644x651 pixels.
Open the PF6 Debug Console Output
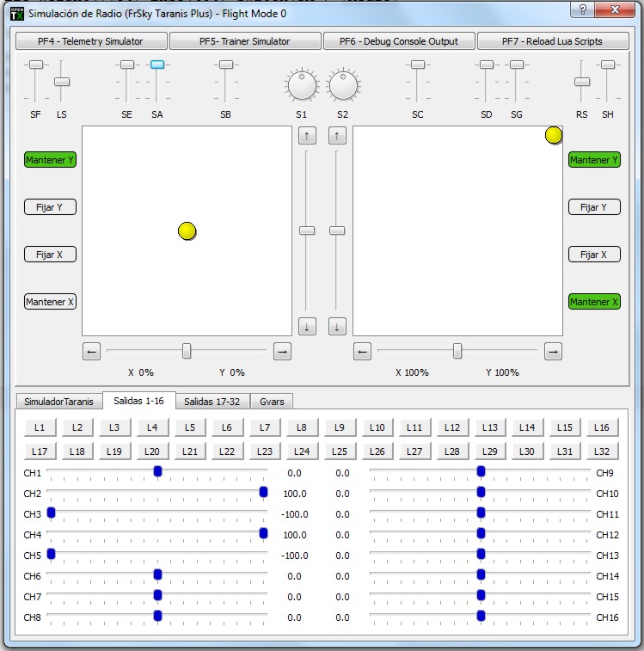[x=399, y=41]
